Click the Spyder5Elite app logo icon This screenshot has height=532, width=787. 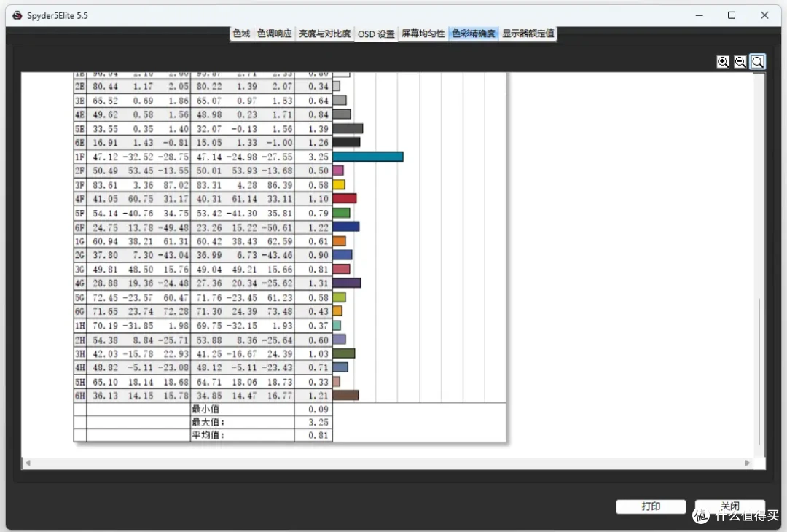[x=17, y=15]
